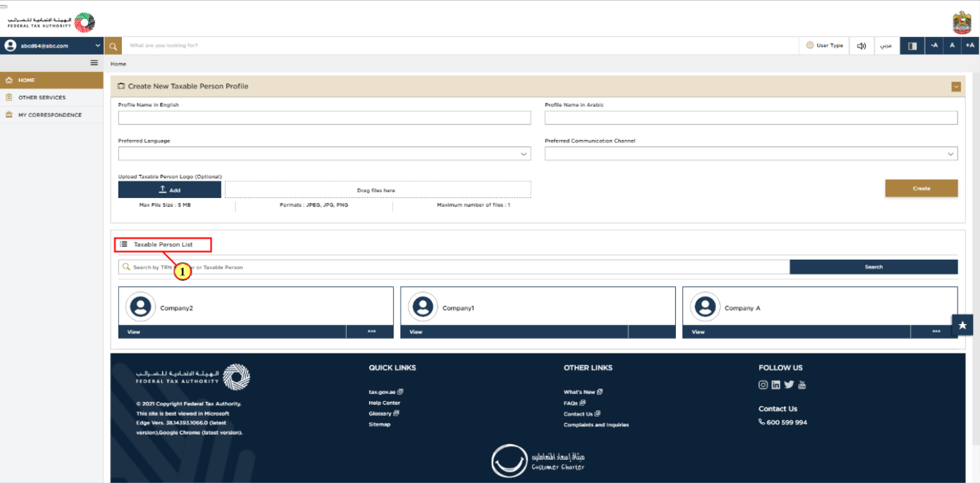Click the Drag files here drop zone
Viewport: 980px width, 483px height.
378,190
